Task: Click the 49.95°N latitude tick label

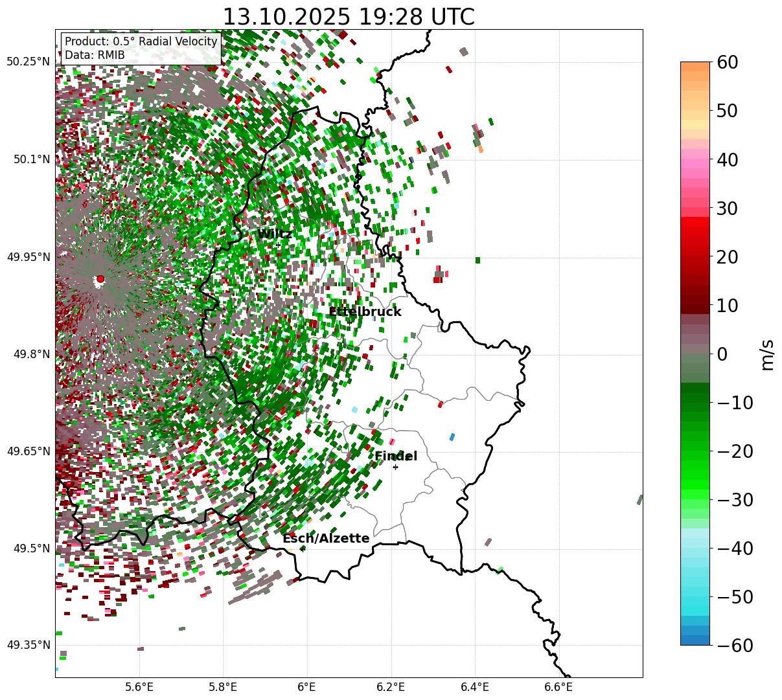Action: [29, 257]
